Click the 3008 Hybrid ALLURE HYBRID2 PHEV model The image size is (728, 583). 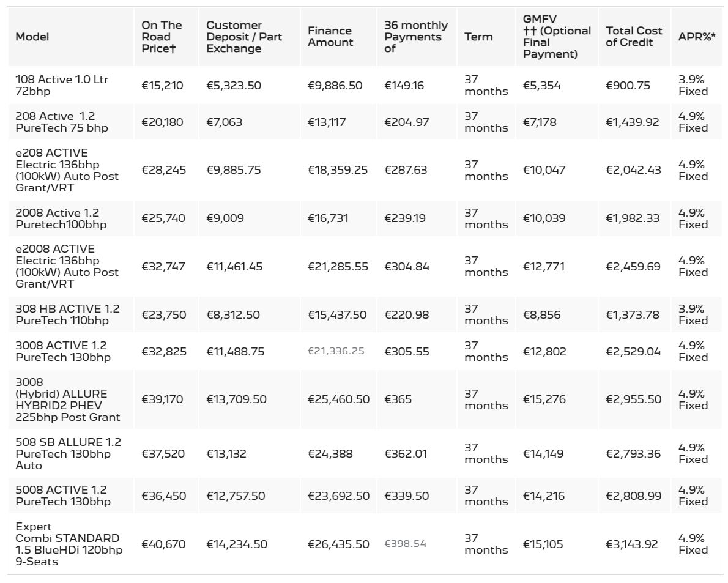[67, 399]
